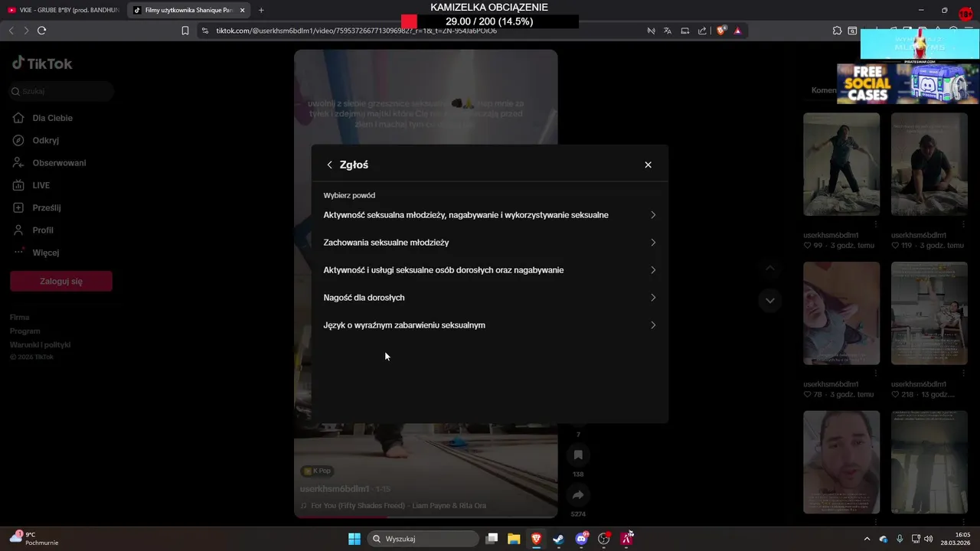Switch to the VKIE - GRUBE B*BY tab
This screenshot has width=980, height=551.
tap(63, 10)
